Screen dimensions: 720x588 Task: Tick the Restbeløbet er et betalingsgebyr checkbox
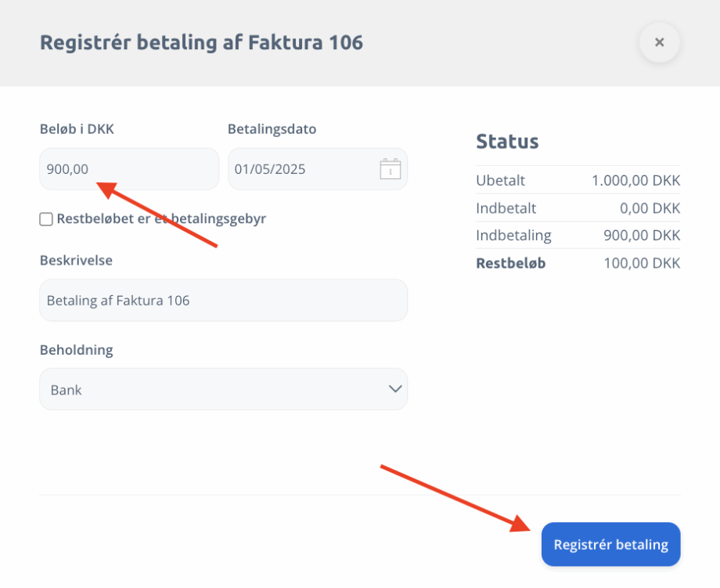tap(46, 219)
